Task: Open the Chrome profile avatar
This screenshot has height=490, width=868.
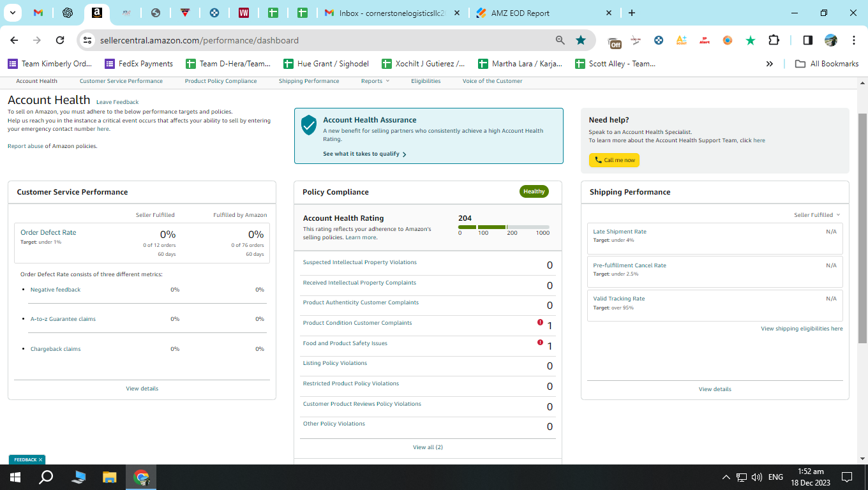Action: 831,40
